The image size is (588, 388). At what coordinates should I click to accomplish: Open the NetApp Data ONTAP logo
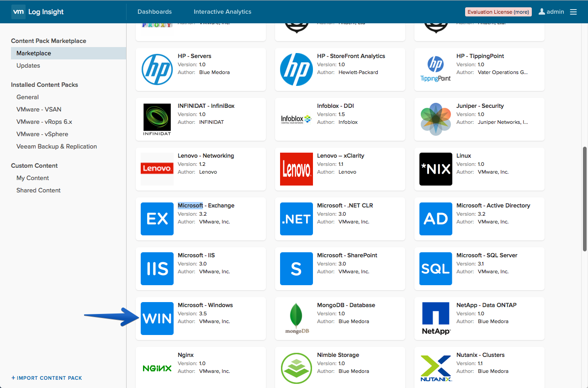(x=436, y=319)
